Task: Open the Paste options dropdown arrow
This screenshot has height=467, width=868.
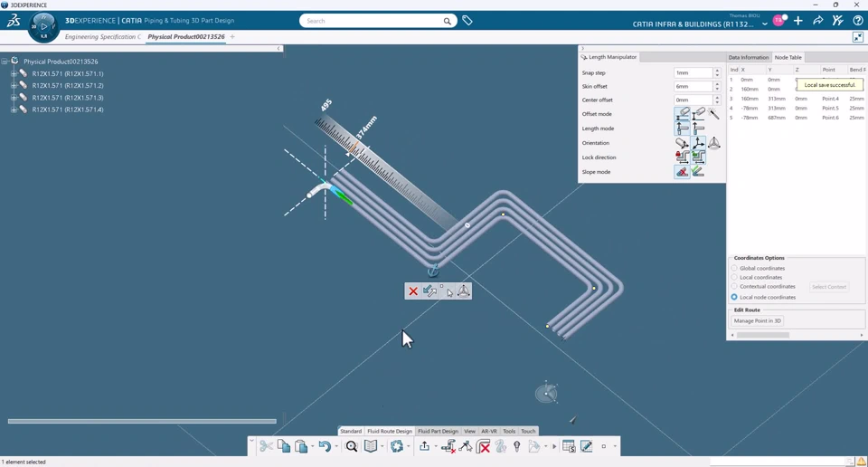Action: click(x=312, y=446)
